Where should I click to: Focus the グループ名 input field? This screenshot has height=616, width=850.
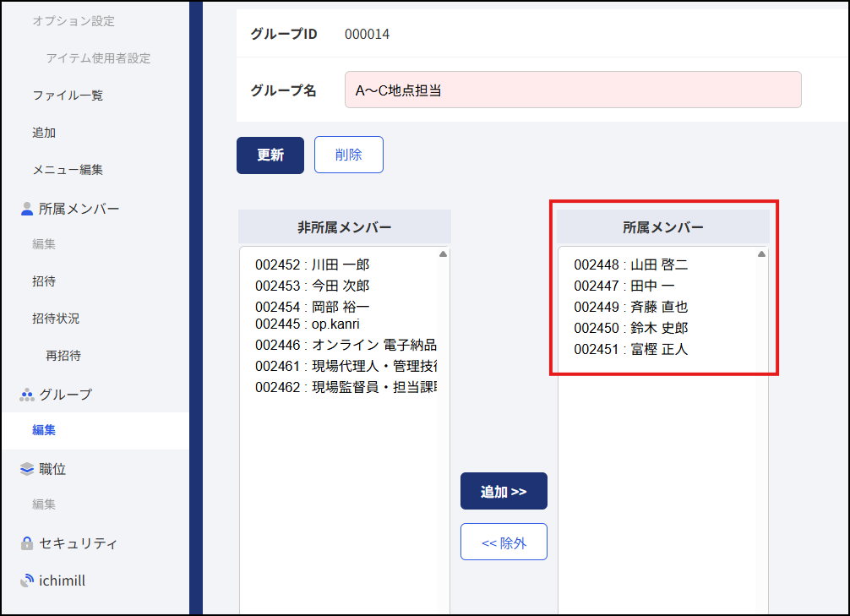[573, 90]
